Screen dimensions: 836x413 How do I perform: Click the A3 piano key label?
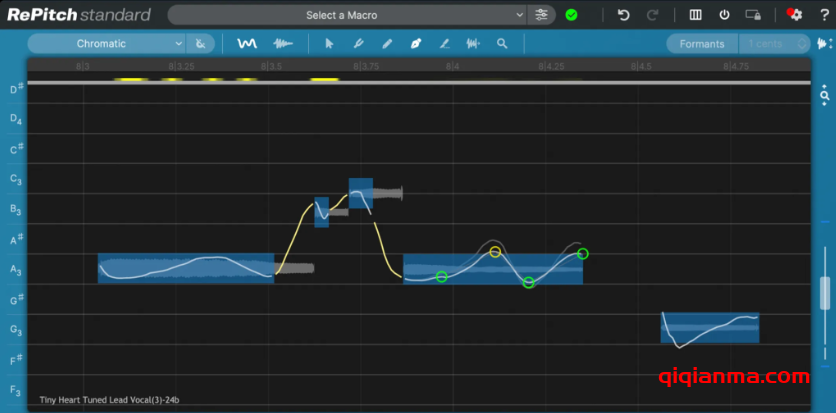15,271
